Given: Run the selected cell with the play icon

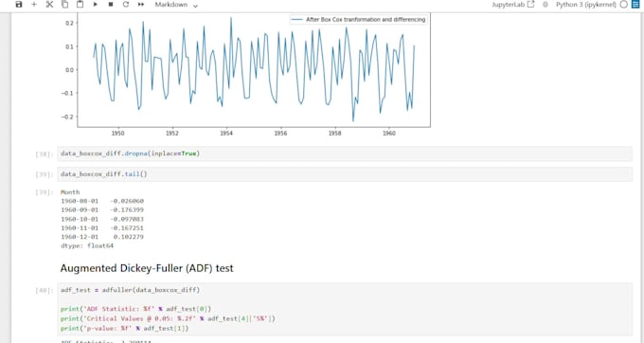Looking at the screenshot, I should tap(96, 5).
